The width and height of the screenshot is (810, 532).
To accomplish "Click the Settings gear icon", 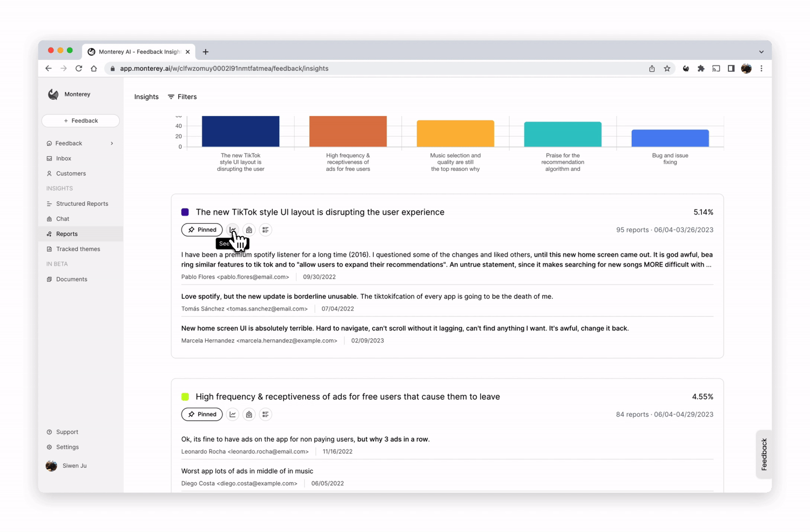I will click(49, 447).
